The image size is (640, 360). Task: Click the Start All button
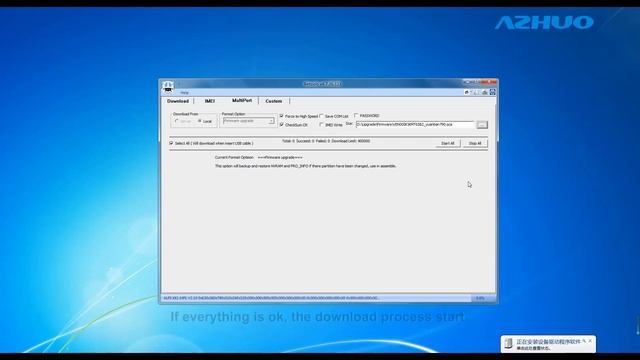pos(448,143)
